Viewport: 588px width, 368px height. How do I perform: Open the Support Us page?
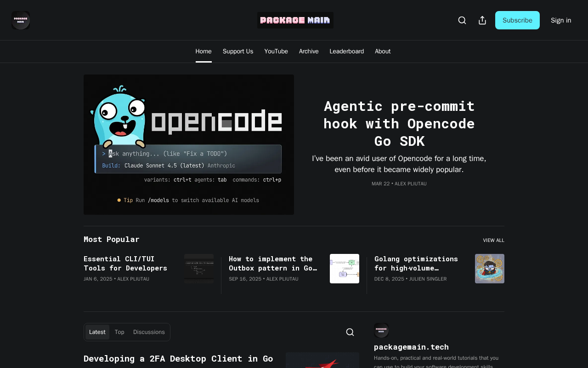[238, 52]
